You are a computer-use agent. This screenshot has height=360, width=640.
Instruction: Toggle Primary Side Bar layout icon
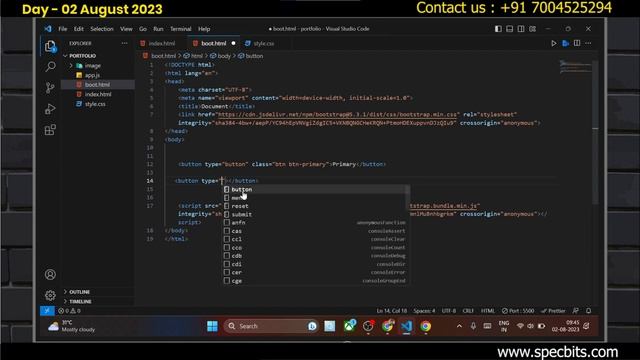point(498,29)
